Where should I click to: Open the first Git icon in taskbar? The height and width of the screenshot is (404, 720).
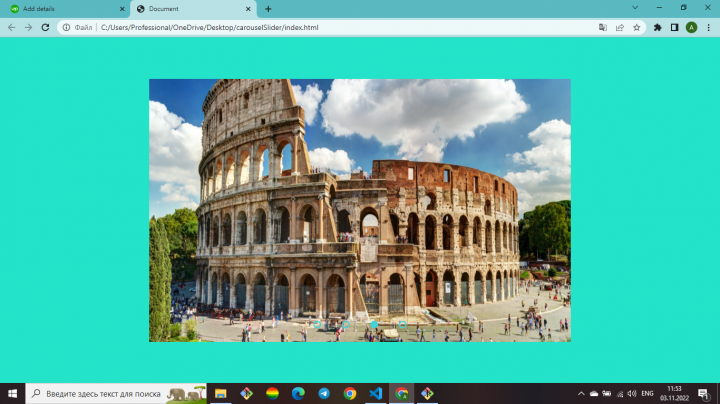point(247,393)
